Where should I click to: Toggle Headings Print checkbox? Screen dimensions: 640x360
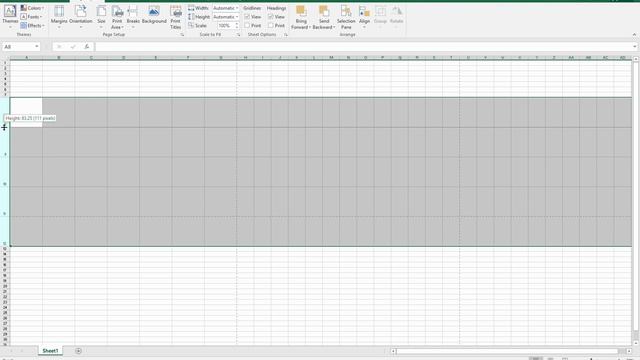tap(271, 25)
